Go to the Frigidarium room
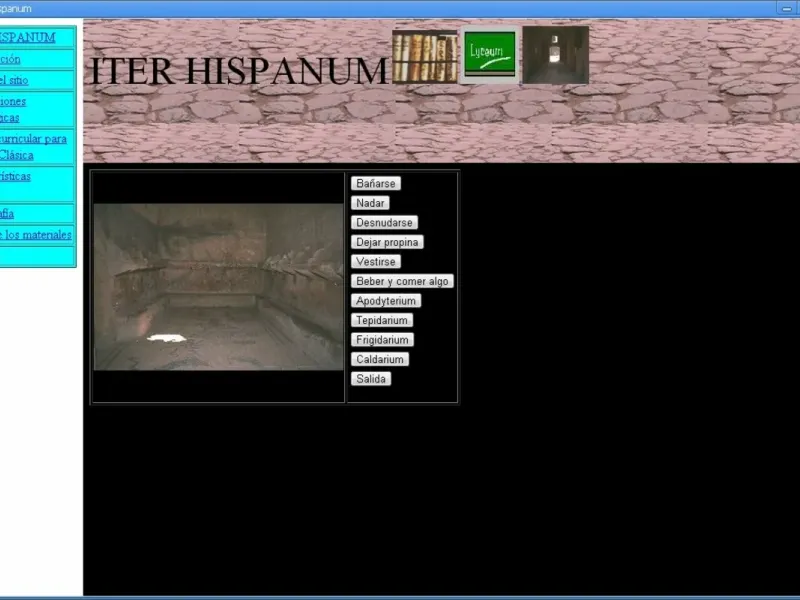Screen dimensions: 800x600 click(x=382, y=340)
